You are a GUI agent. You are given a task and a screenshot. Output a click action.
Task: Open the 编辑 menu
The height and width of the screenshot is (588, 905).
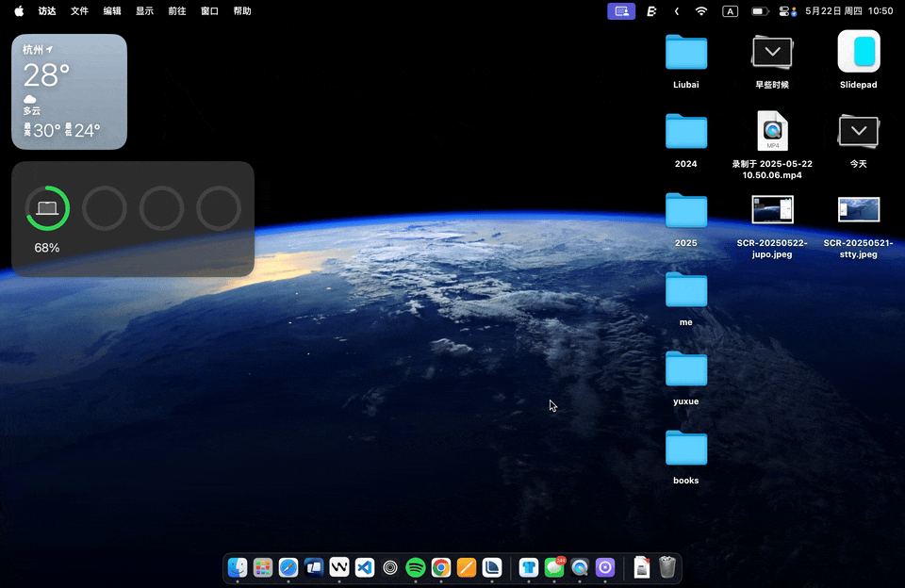pos(112,11)
